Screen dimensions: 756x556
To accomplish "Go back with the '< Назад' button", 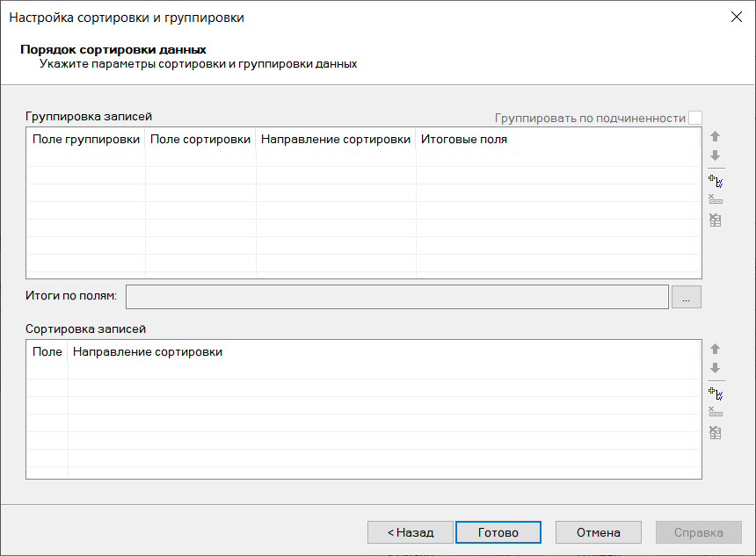I will click(411, 532).
